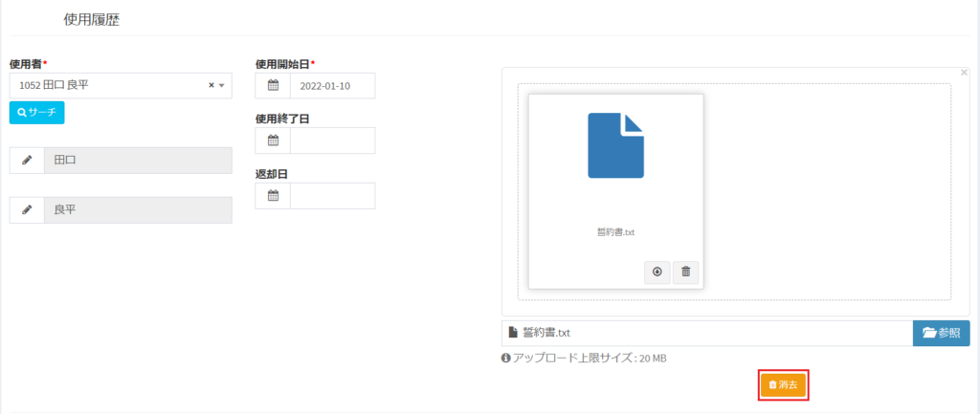980x414 pixels.
Task: Focus the empty 使用終了日 date field
Action: coord(332,141)
